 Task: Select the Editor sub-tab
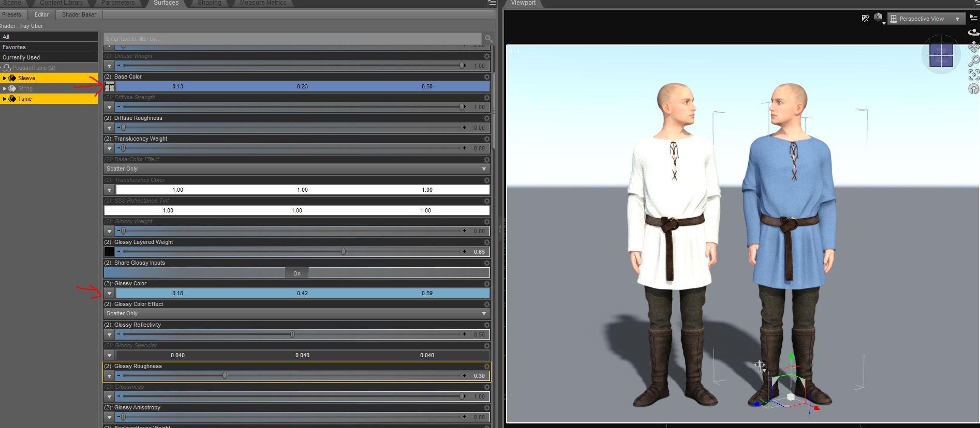point(41,14)
